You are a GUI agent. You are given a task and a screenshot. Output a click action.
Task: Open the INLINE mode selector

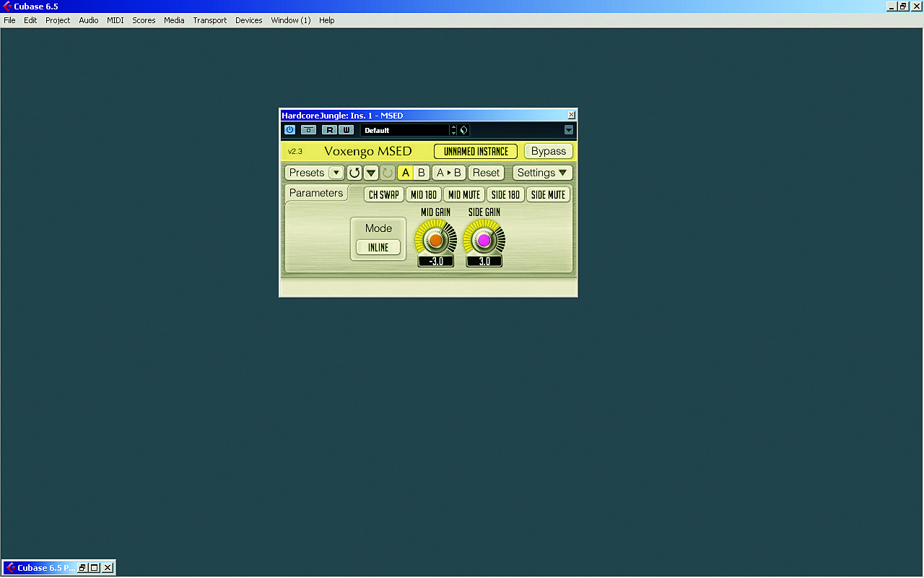tap(378, 247)
